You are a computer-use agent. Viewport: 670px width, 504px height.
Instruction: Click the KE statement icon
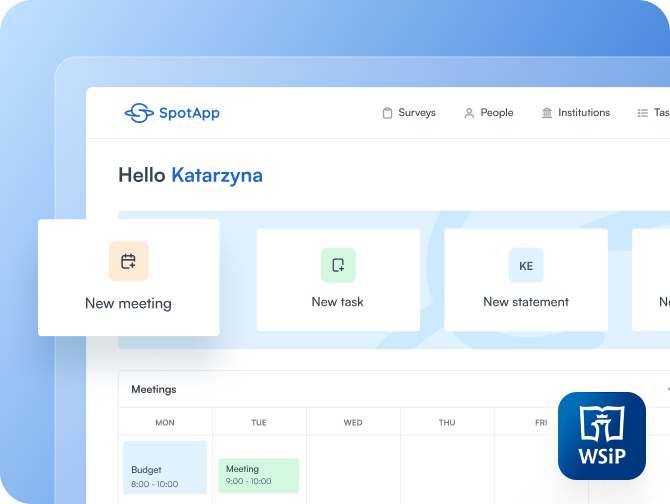click(526, 265)
